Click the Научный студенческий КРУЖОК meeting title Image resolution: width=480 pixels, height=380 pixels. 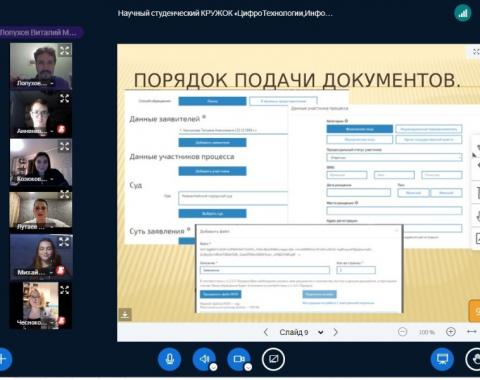click(x=225, y=13)
